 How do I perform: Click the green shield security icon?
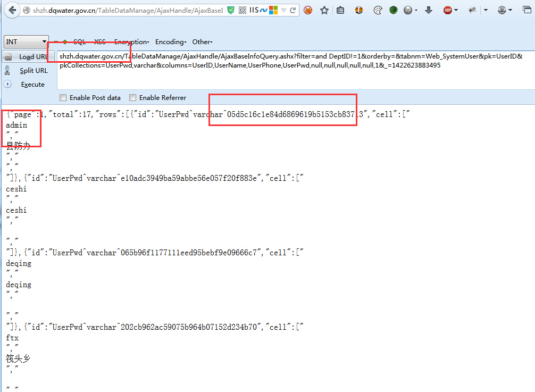click(x=231, y=10)
